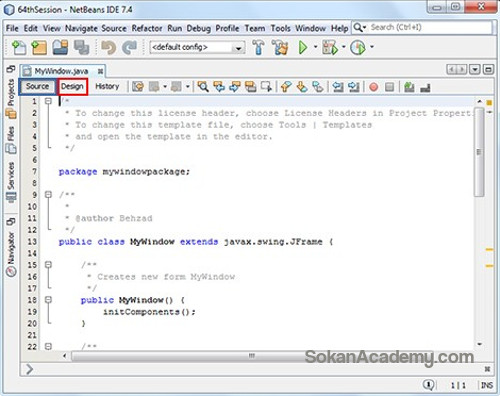Open the Services side panel
500x396 pixels.
click(x=11, y=182)
